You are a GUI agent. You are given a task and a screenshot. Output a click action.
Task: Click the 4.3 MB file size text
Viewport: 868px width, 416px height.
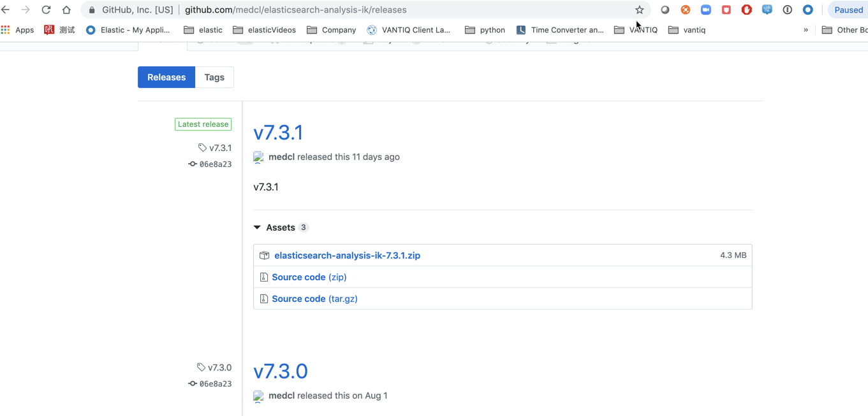(733, 255)
